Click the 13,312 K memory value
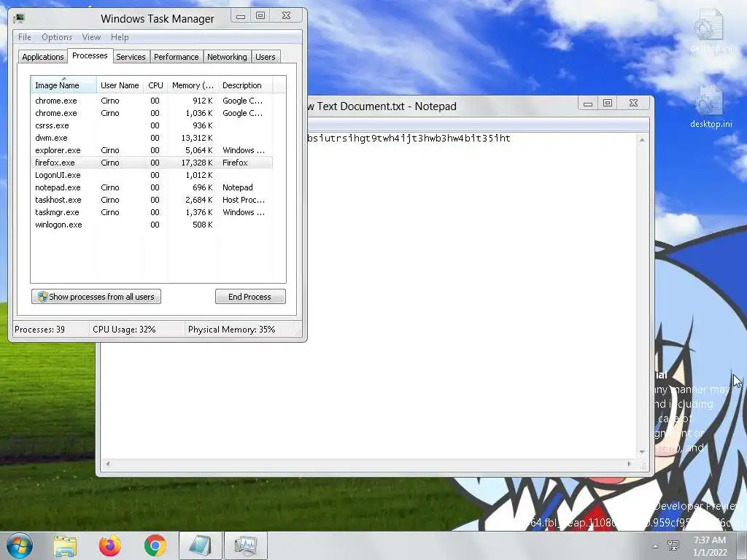Image resolution: width=747 pixels, height=560 pixels. point(197,138)
